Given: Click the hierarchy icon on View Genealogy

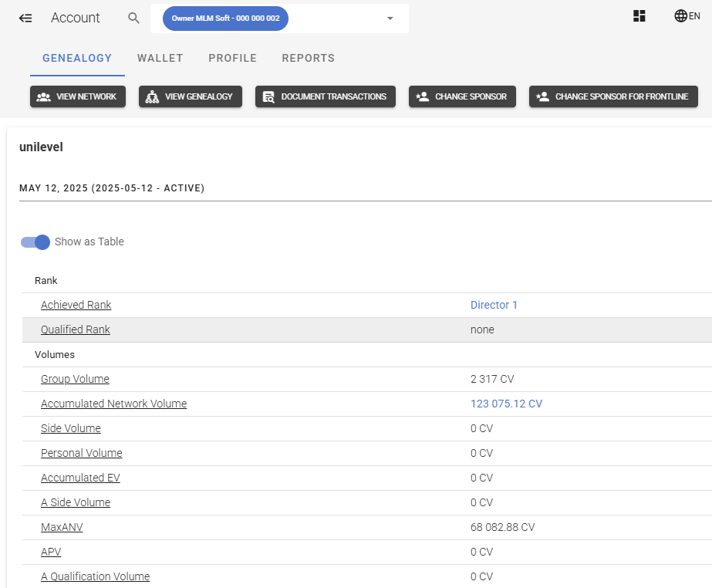Looking at the screenshot, I should pos(152,96).
